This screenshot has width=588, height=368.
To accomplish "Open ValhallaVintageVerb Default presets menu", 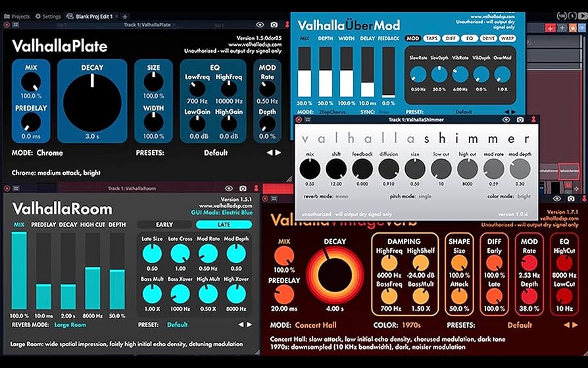I will click(520, 325).
